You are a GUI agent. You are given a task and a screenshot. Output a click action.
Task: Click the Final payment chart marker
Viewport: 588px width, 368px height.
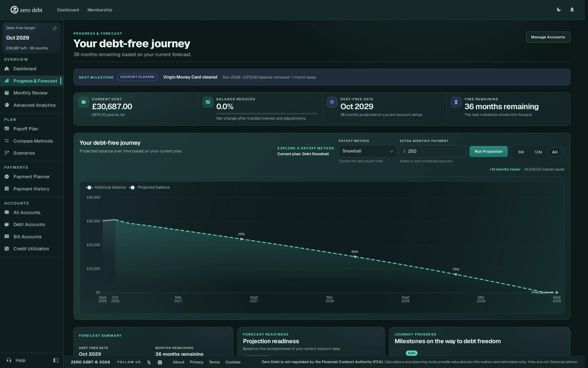pyautogui.click(x=557, y=293)
